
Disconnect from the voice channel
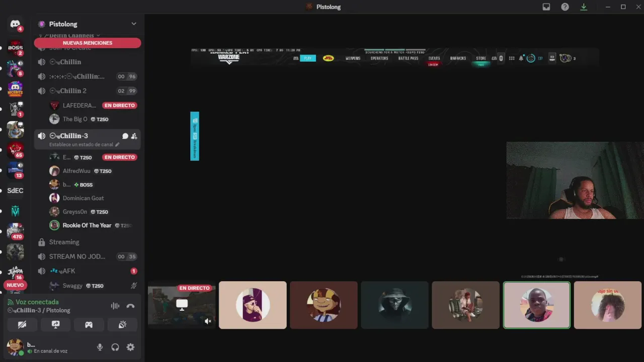point(130,306)
